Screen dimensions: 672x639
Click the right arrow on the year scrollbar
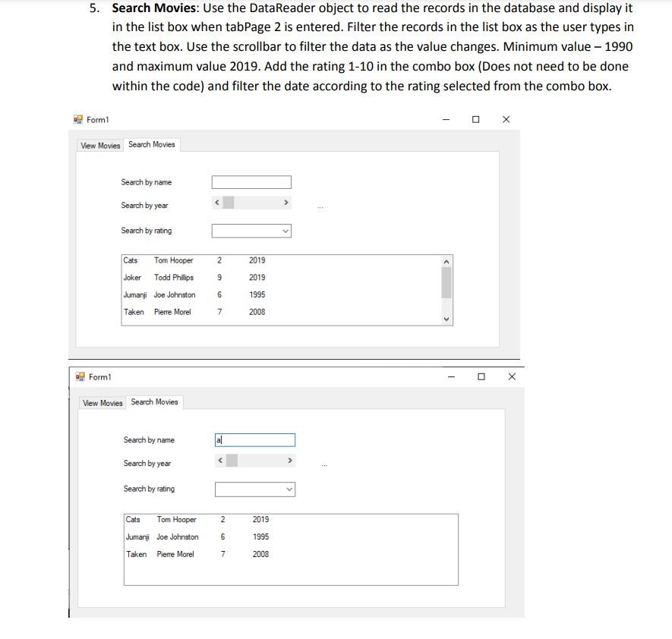click(x=287, y=201)
